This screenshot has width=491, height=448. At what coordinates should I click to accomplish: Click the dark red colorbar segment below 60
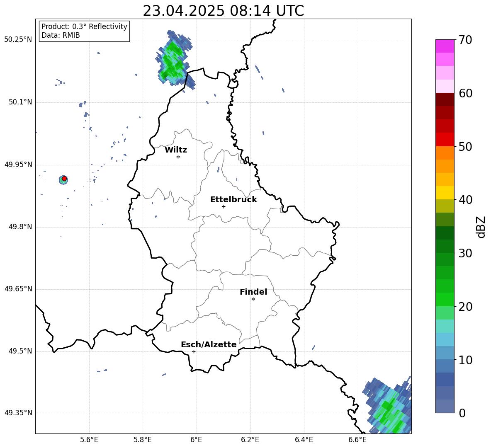click(445, 99)
